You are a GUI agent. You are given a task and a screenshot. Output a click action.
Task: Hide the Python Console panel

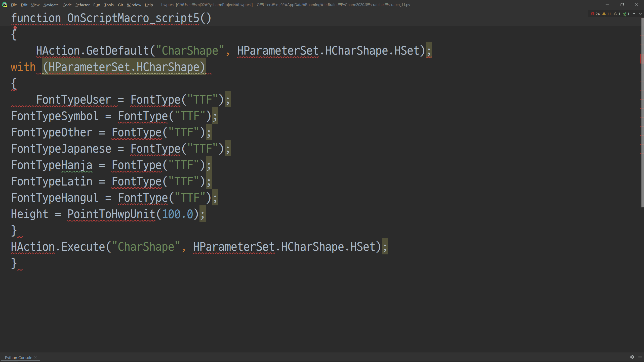[640, 357]
